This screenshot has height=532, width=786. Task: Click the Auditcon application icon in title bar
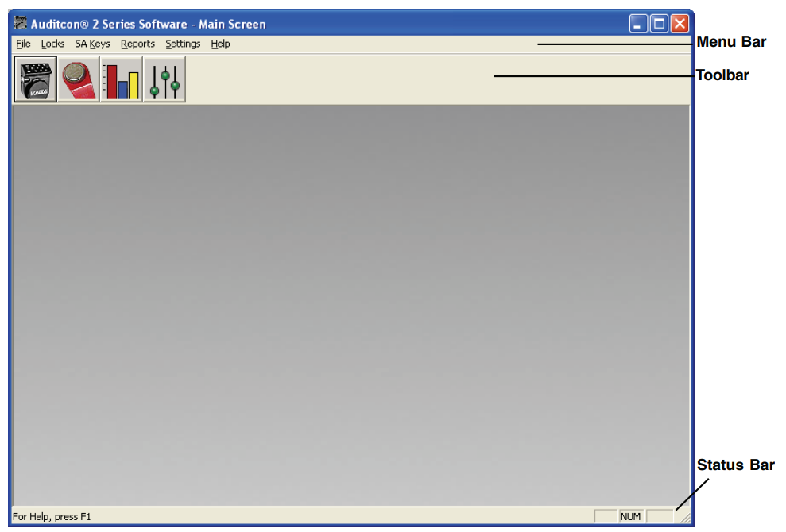[21, 24]
